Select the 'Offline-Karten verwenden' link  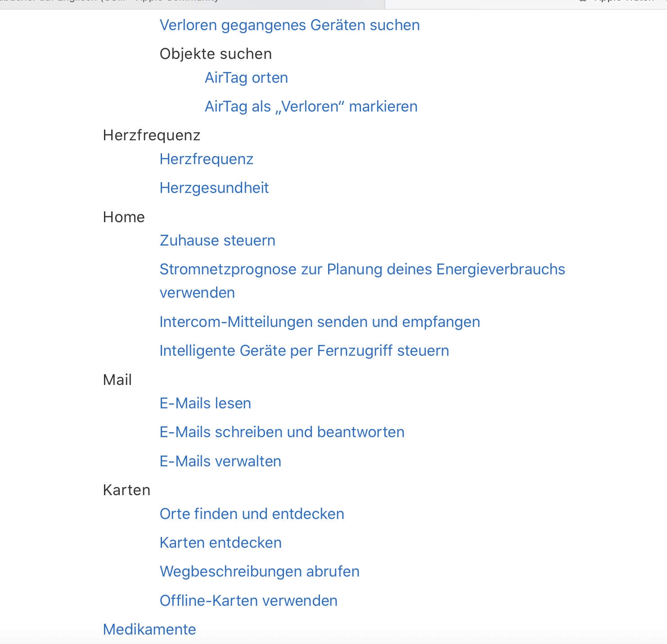(x=248, y=601)
